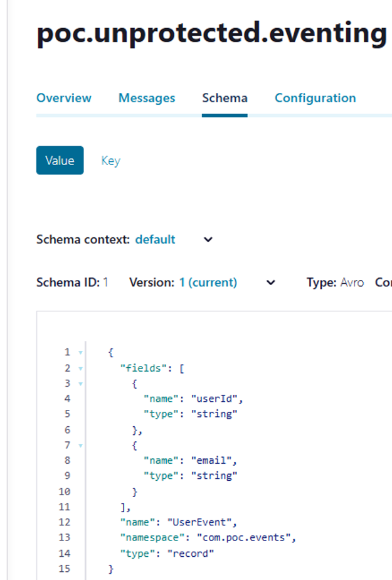392x580 pixels.
Task: Click the "userId" value in the schema
Action: pos(214,399)
